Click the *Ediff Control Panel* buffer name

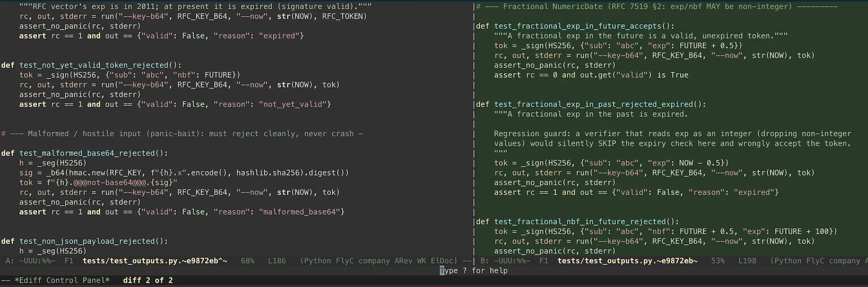pos(62,280)
